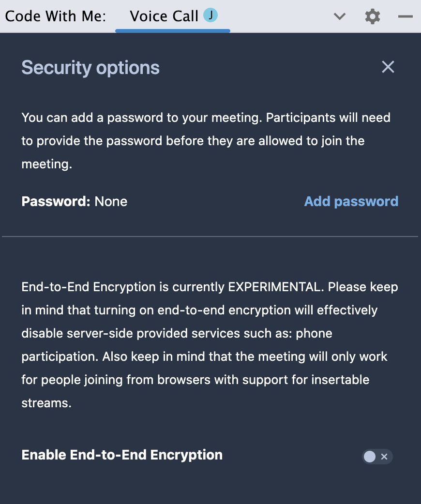
Task: Click the Security options heading
Action: point(90,68)
